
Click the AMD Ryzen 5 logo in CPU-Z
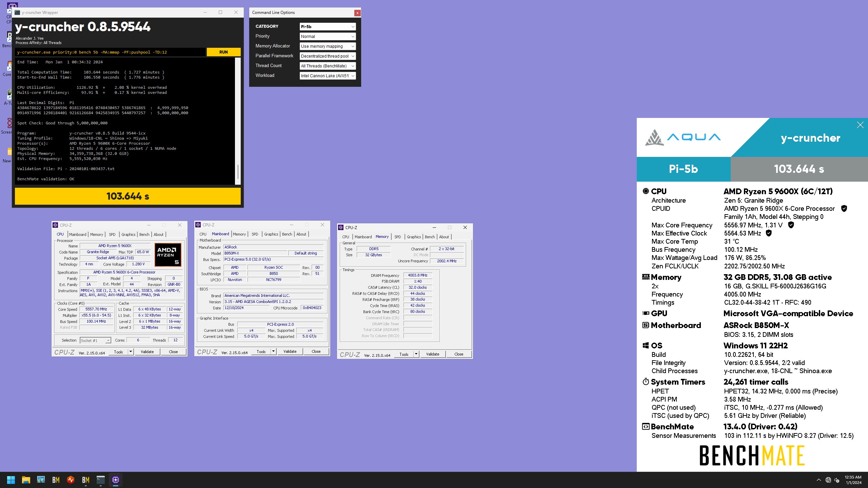click(x=168, y=255)
